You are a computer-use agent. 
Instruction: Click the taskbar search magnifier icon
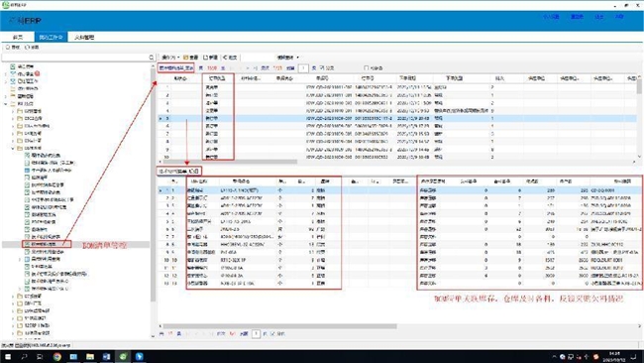point(24,356)
